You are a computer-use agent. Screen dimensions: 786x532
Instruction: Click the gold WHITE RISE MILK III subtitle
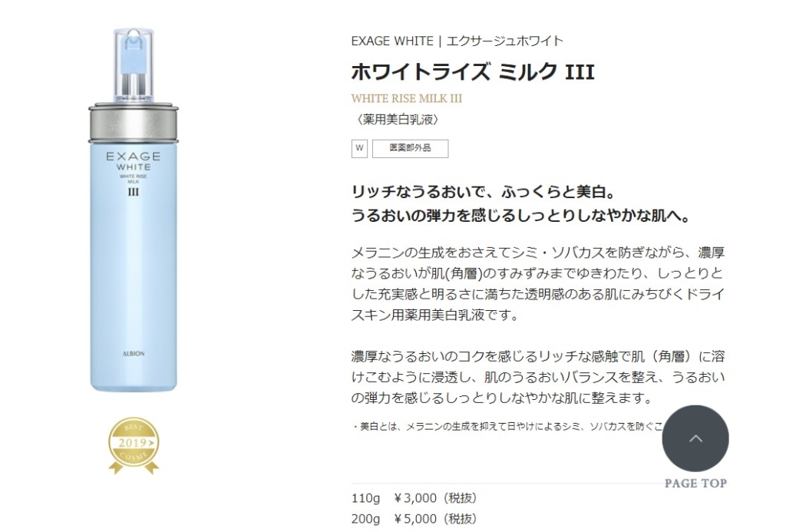[x=407, y=98]
